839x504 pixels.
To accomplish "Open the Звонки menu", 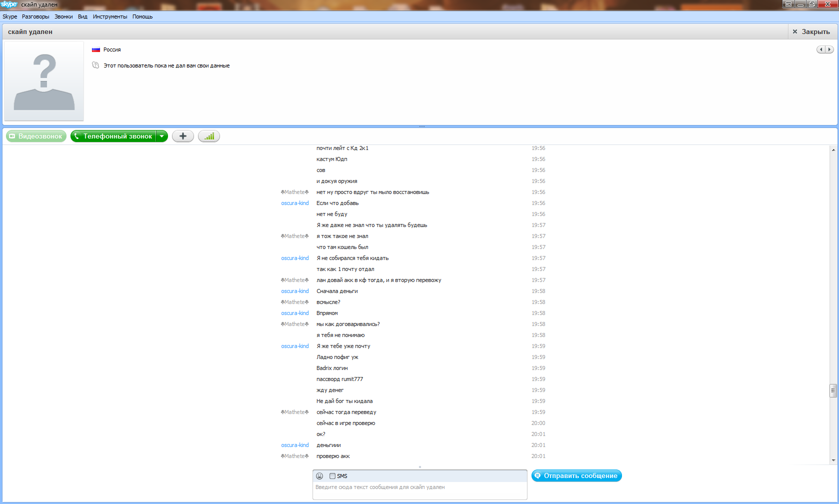I will 63,16.
